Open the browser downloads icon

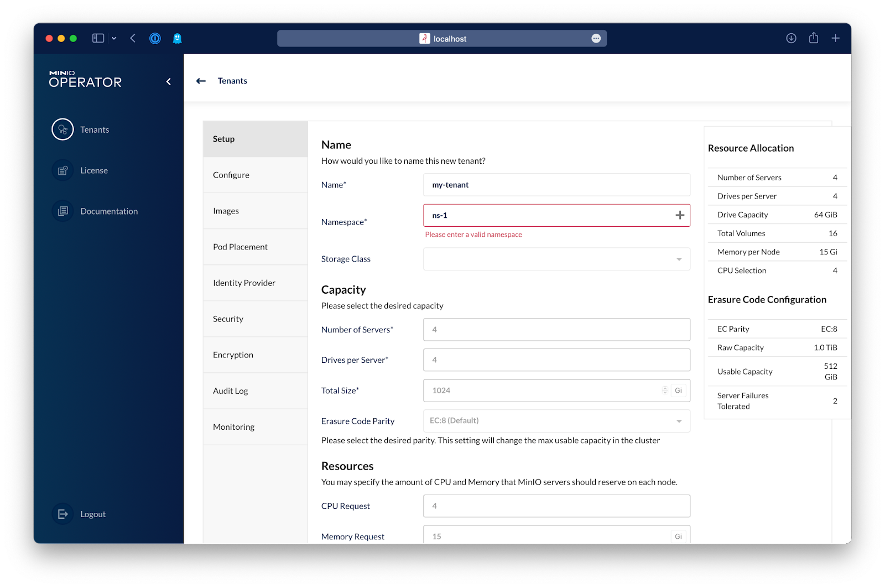[791, 38]
